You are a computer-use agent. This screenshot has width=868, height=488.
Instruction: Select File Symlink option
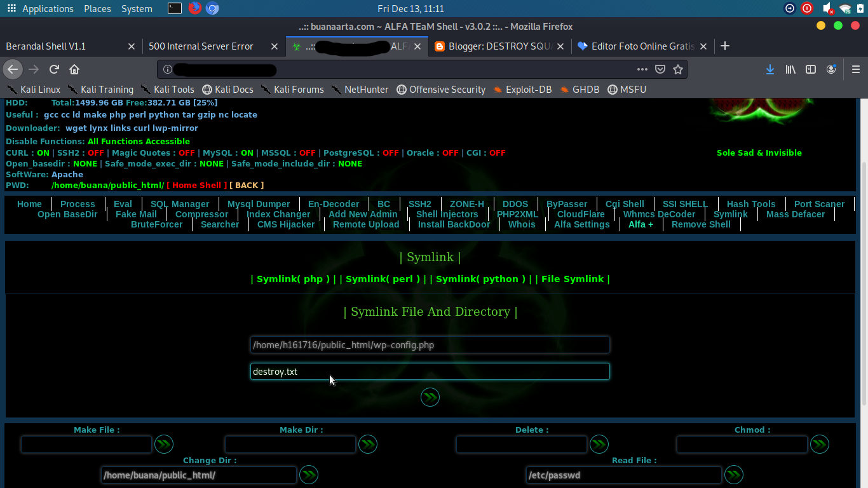[x=573, y=279]
